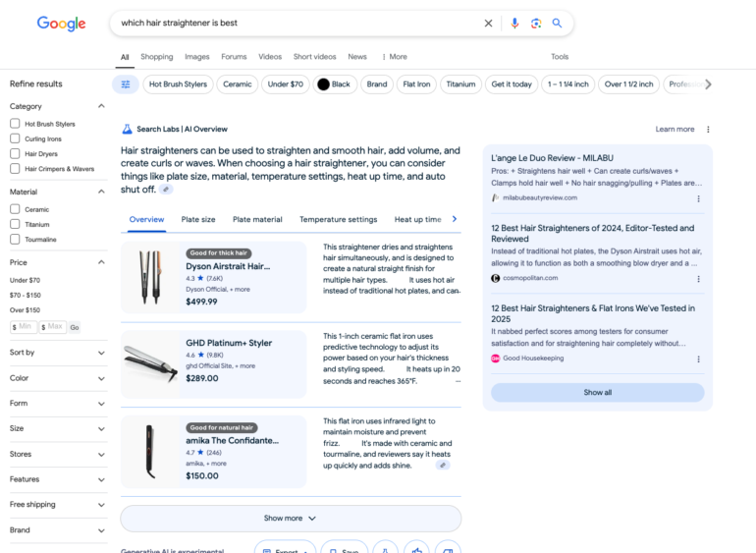This screenshot has width=756, height=553.
Task: Enable the Titanium material checkbox
Action: [15, 224]
